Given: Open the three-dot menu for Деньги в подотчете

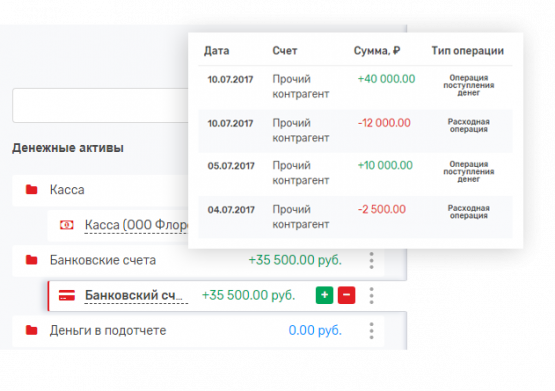Looking at the screenshot, I should click(371, 330).
